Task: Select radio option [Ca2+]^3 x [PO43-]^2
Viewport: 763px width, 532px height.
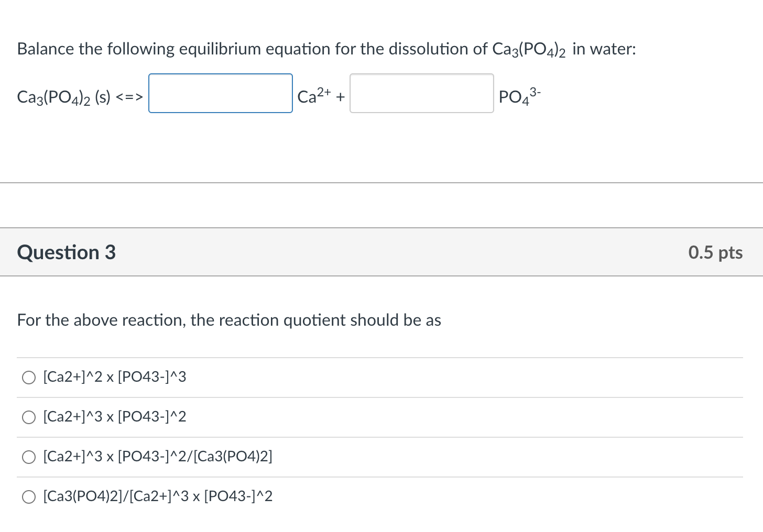Action: pos(29,417)
